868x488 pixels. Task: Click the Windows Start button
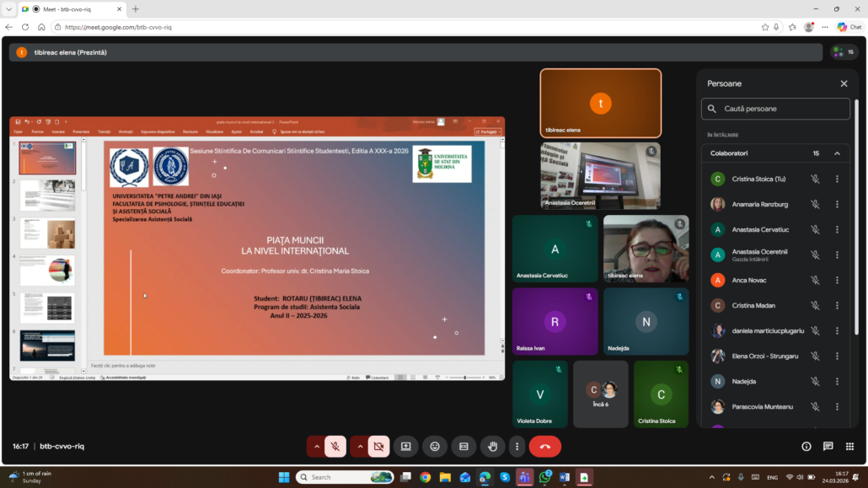click(x=284, y=477)
